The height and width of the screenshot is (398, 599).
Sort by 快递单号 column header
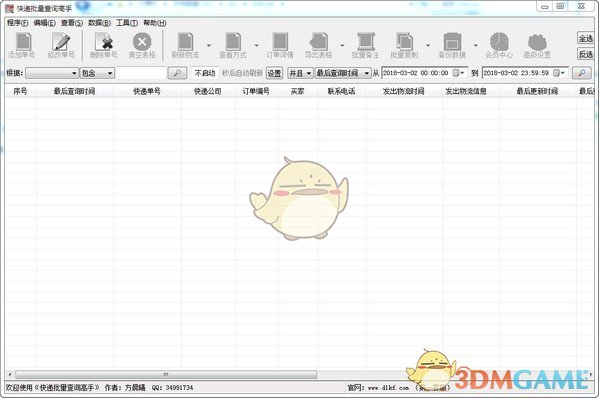click(147, 91)
